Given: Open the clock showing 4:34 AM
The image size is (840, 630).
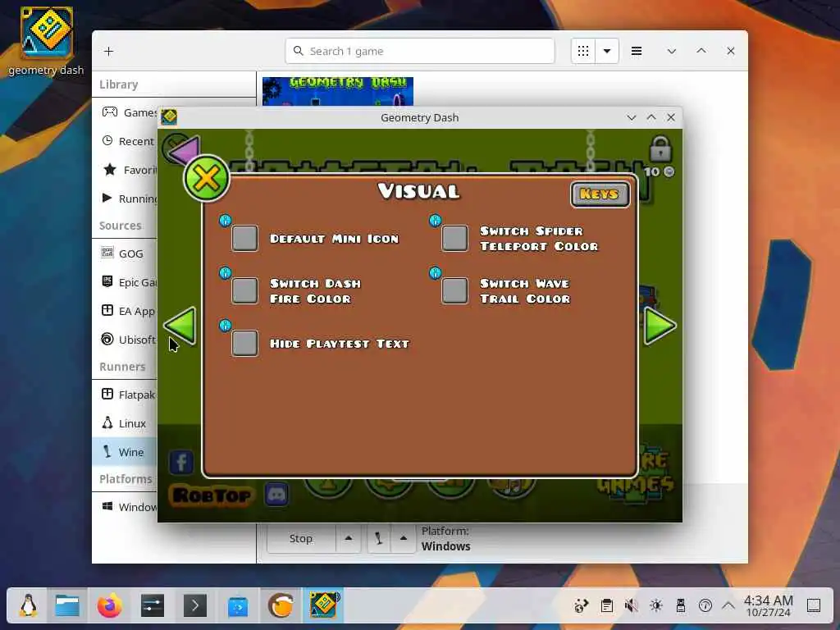Looking at the screenshot, I should tap(768, 606).
